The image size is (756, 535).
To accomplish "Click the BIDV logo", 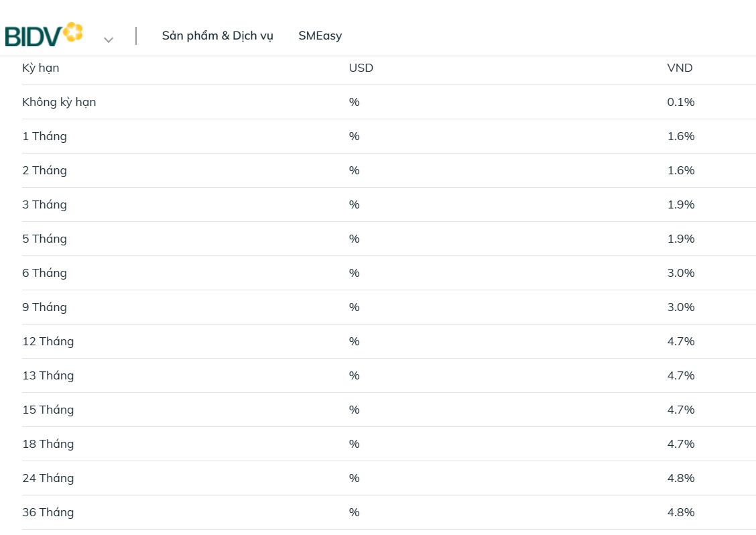I will (44, 35).
